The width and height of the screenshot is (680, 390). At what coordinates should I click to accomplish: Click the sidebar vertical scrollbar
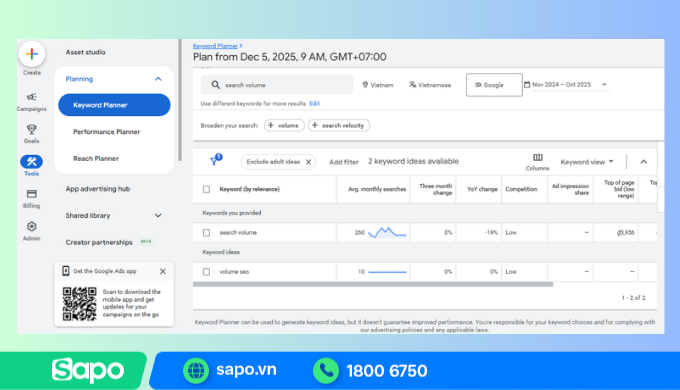[x=180, y=100]
